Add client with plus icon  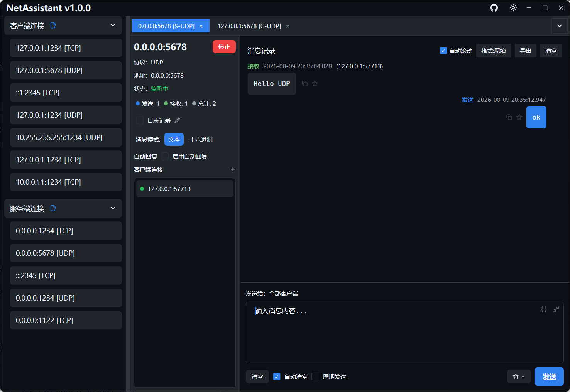click(233, 169)
